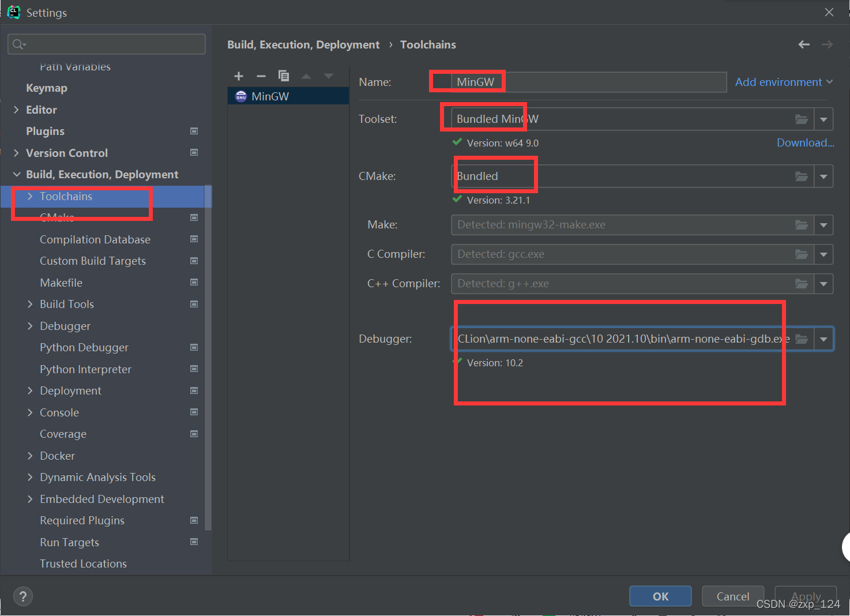
Task: Click the settings tree scrollbar
Action: pyautogui.click(x=208, y=358)
